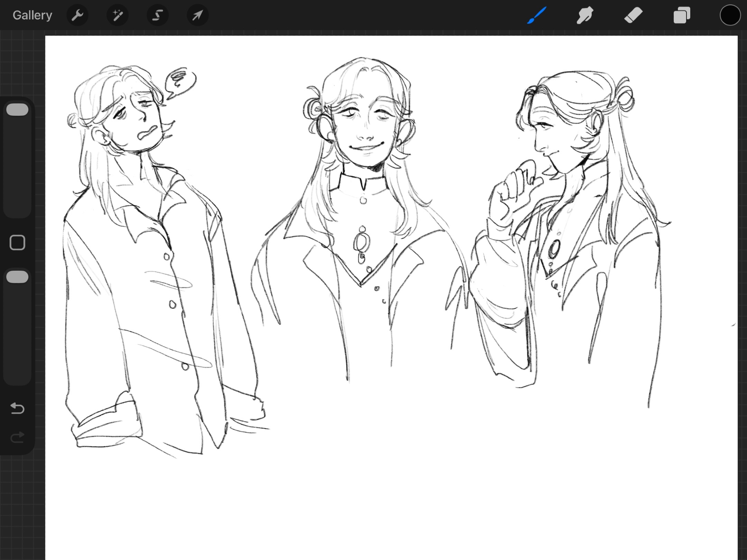747x560 pixels.
Task: Click the brush size slider handle
Action: [17, 110]
